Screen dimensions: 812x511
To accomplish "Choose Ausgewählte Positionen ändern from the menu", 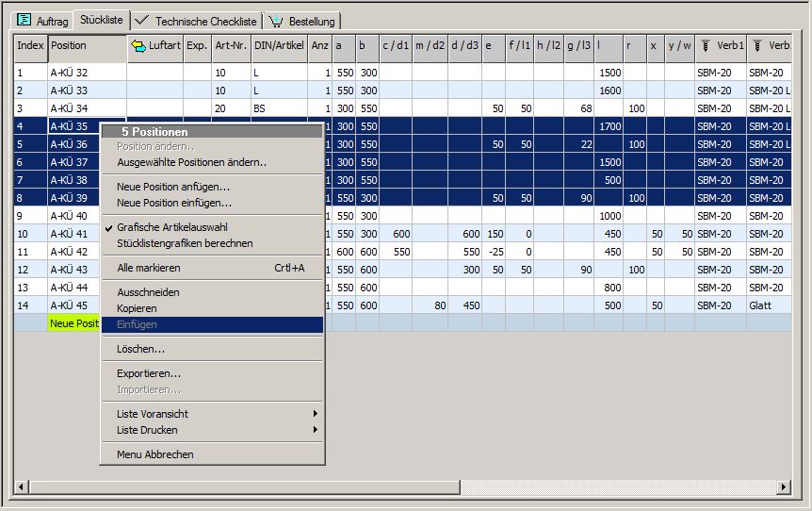I will [191, 162].
